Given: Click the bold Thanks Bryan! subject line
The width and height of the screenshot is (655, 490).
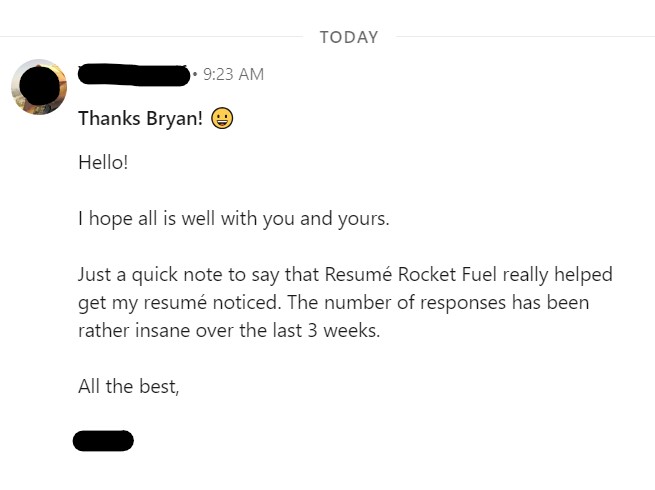Looking at the screenshot, I should [141, 118].
